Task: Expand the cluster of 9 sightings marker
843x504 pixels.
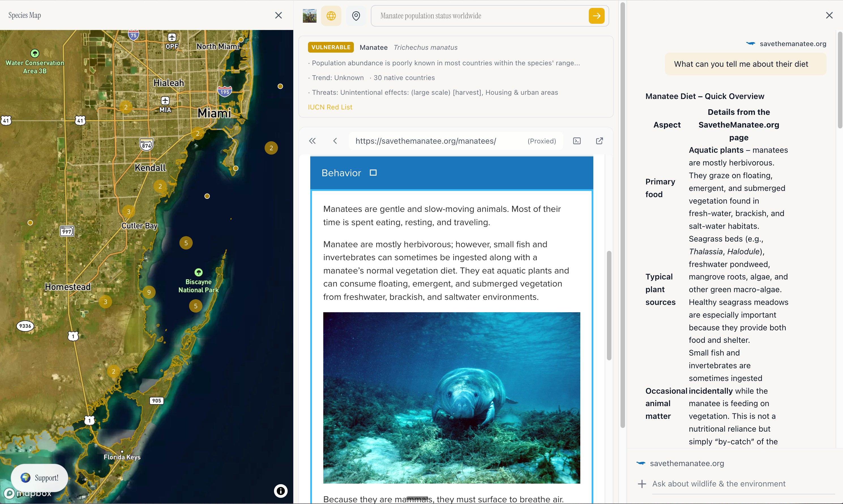Action: click(x=149, y=292)
